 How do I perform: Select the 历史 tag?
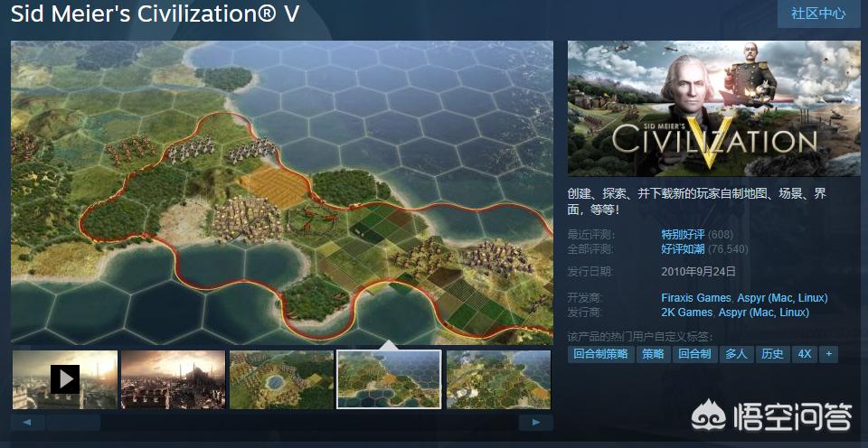[x=772, y=354]
